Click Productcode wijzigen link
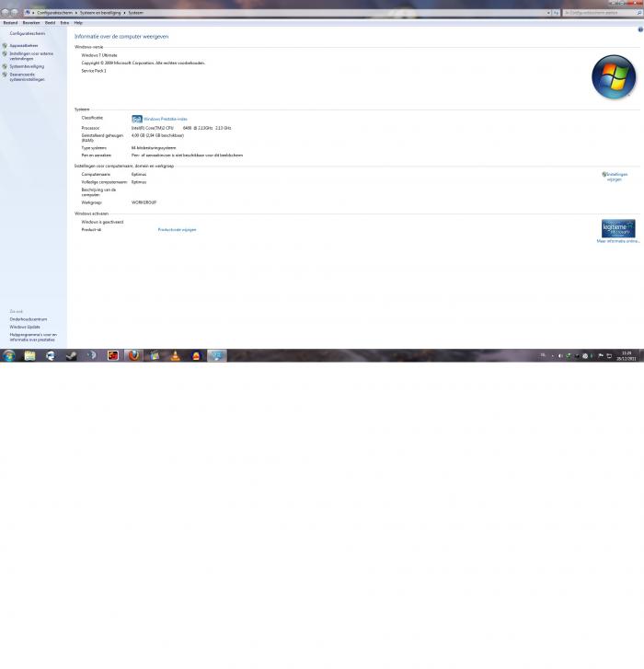 pos(177,229)
